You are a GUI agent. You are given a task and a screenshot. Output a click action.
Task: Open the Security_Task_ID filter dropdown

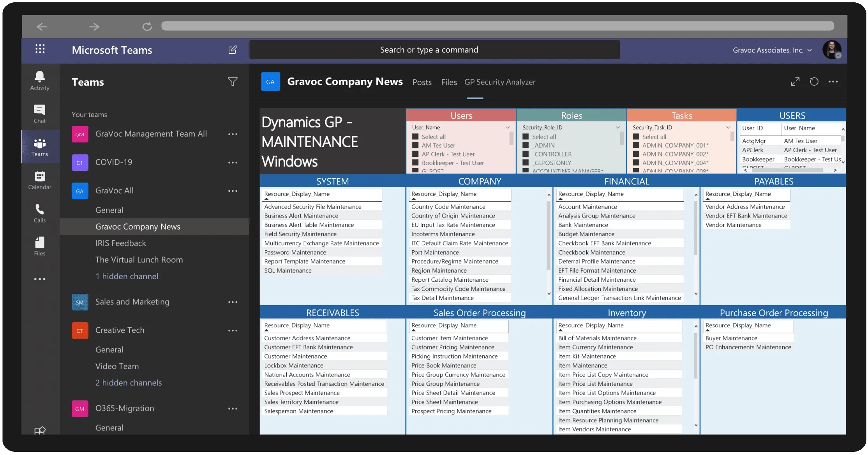728,127
